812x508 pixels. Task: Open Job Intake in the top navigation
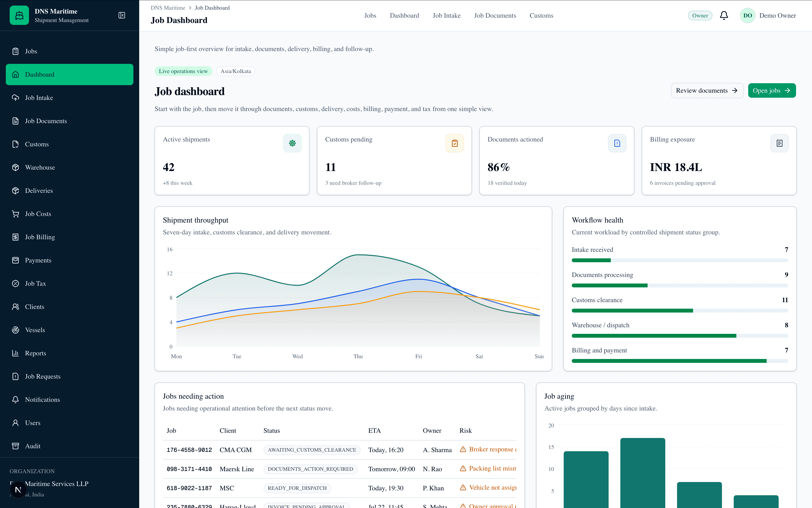447,15
